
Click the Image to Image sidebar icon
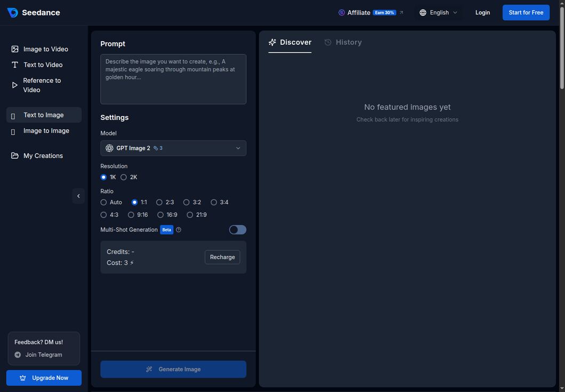[13, 132]
